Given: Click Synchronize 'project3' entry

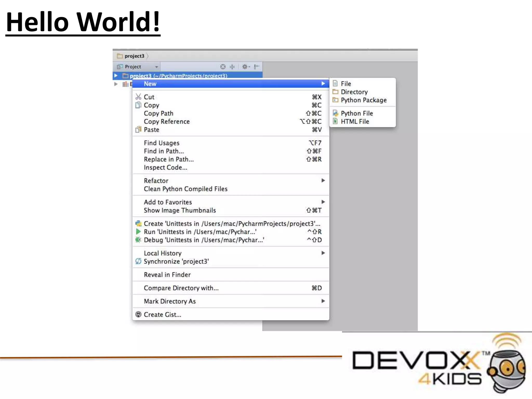Looking at the screenshot, I should 176,262.
